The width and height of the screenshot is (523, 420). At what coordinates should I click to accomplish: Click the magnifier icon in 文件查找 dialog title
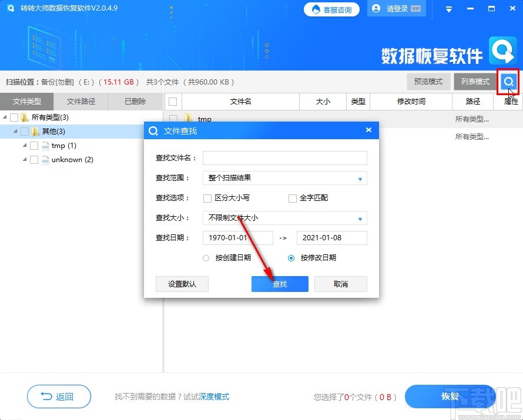(x=153, y=130)
